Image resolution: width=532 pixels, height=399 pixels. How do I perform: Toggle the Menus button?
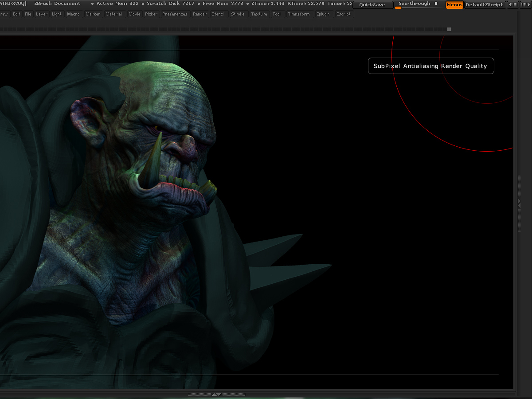tap(455, 5)
